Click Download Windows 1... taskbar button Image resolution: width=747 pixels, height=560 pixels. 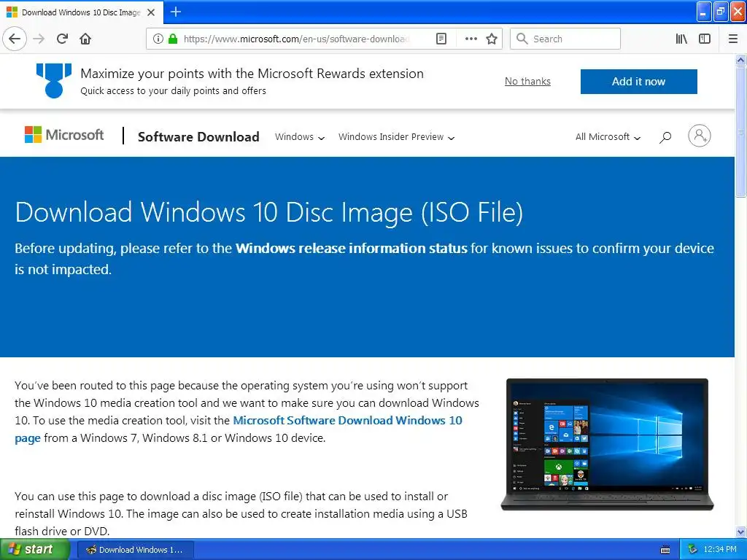pyautogui.click(x=135, y=550)
